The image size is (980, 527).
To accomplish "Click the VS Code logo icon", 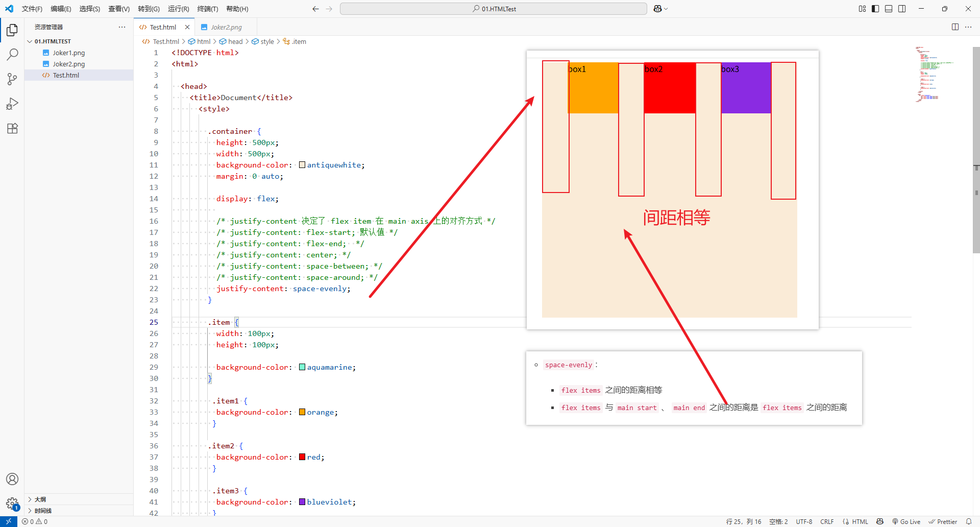I will click(9, 9).
